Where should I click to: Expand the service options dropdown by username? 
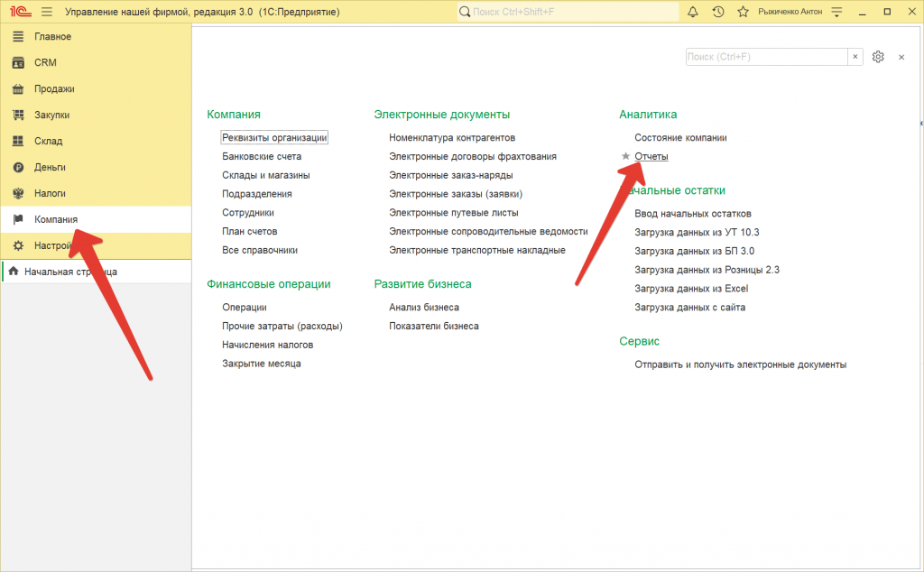point(837,12)
